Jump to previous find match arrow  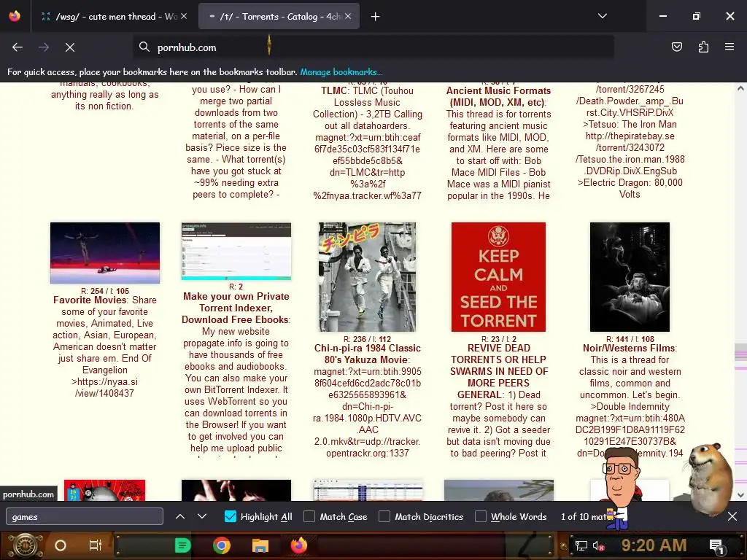pyautogui.click(x=180, y=516)
